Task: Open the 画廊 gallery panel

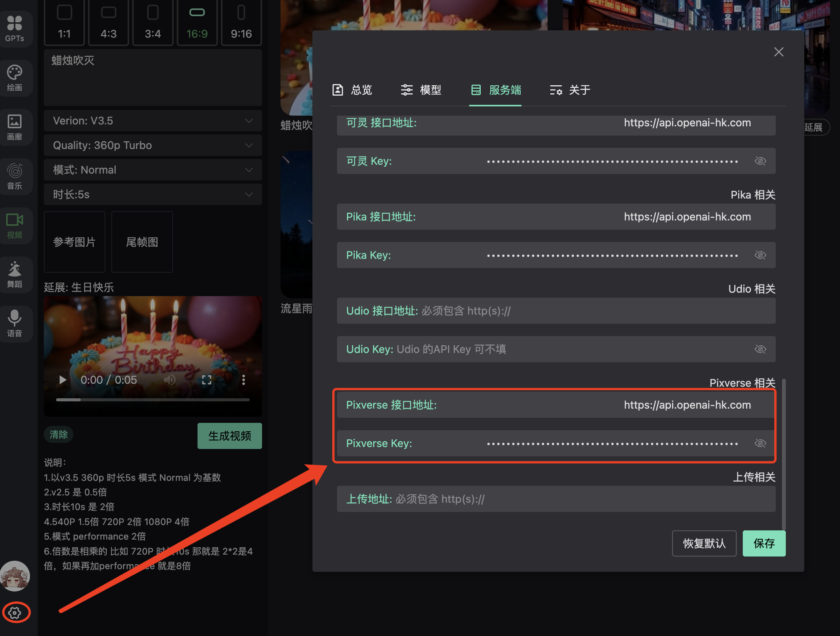Action: click(x=16, y=128)
